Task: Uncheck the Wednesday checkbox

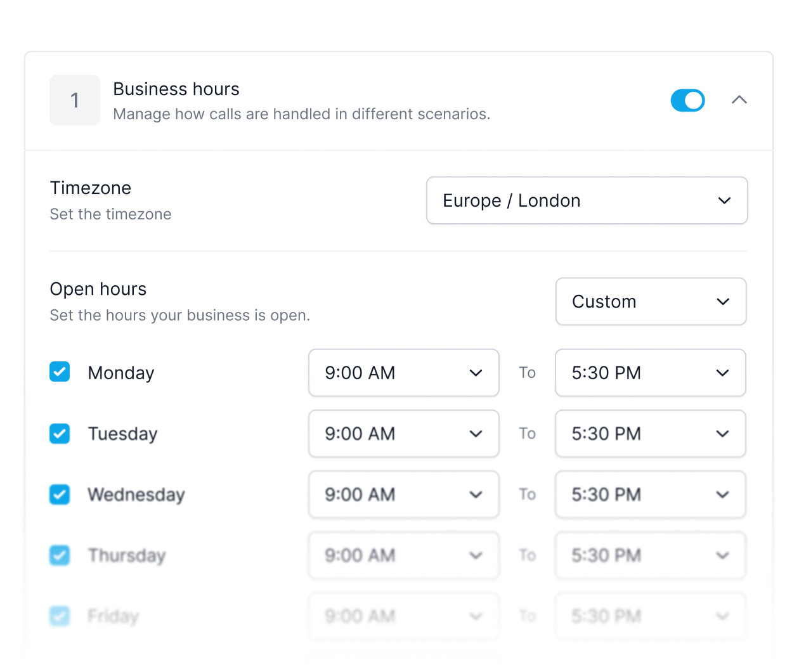Action: (59, 494)
